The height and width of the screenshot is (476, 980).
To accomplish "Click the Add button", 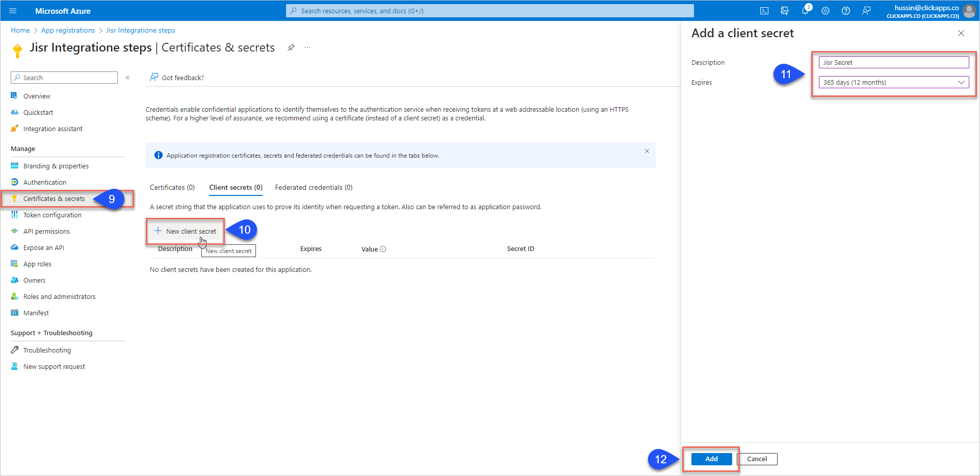I will pyautogui.click(x=711, y=459).
